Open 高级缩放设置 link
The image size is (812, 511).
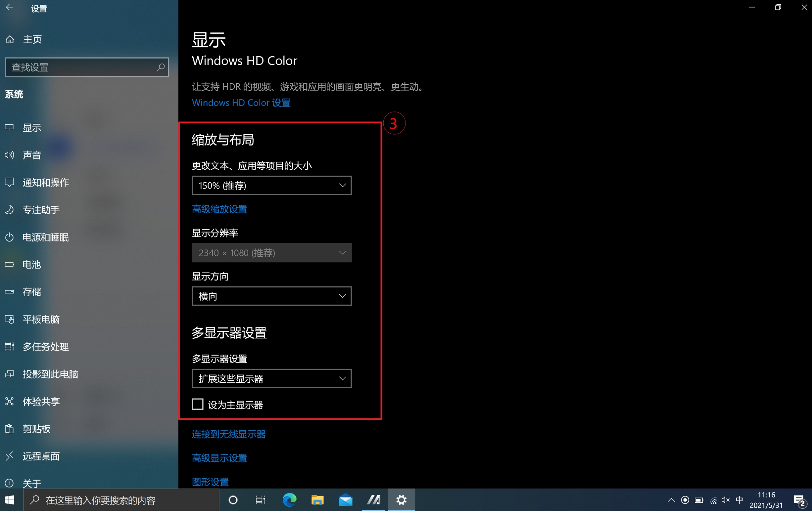pos(219,209)
